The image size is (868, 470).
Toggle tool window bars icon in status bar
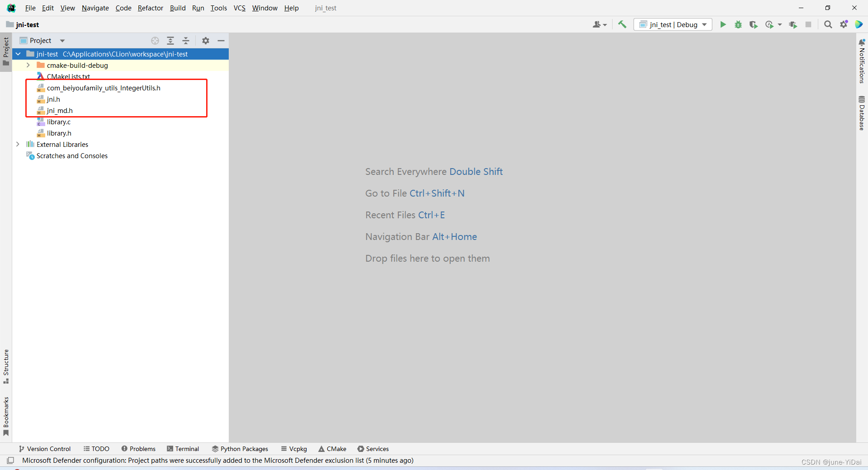tap(10, 461)
